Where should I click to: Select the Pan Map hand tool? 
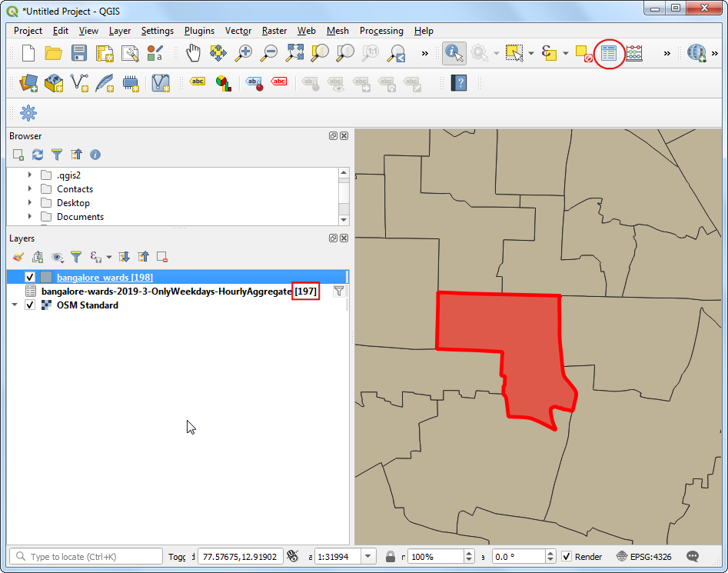(x=192, y=53)
